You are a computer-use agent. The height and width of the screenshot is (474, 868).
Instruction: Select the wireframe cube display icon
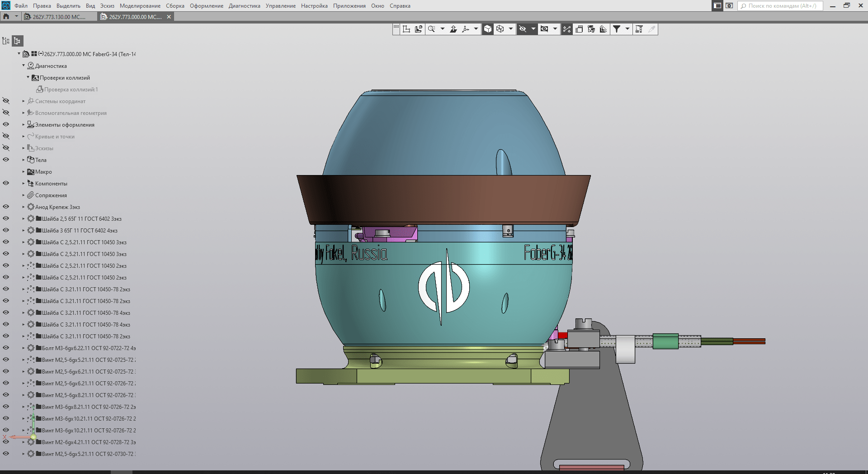(x=500, y=29)
